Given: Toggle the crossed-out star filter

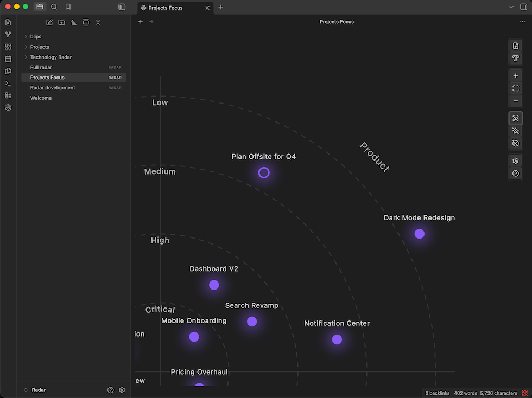Looking at the screenshot, I should [515, 131].
